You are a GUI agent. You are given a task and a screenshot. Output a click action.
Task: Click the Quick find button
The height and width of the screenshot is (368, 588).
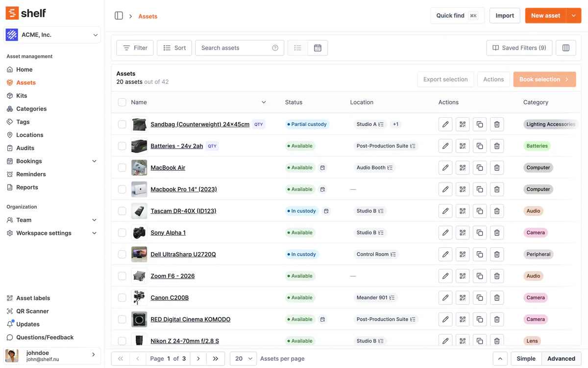tap(457, 16)
